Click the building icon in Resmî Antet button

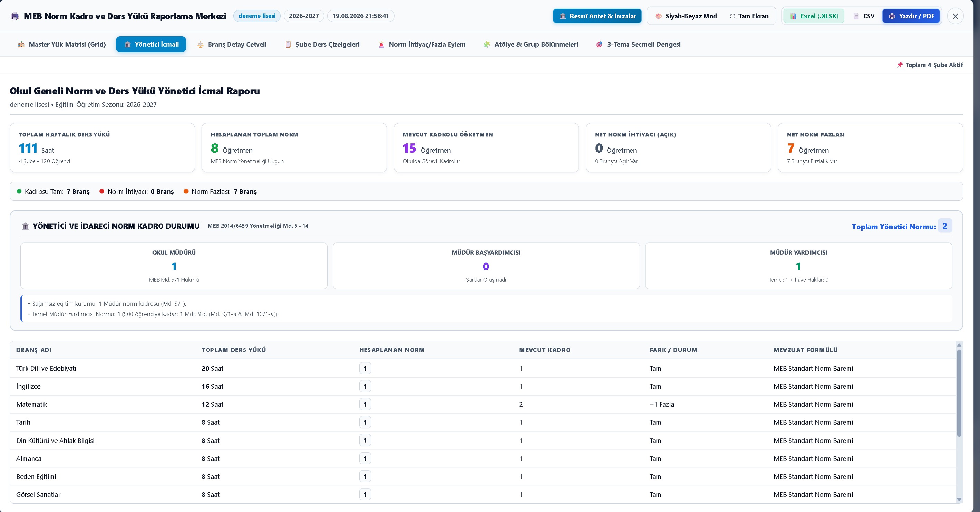[563, 16]
